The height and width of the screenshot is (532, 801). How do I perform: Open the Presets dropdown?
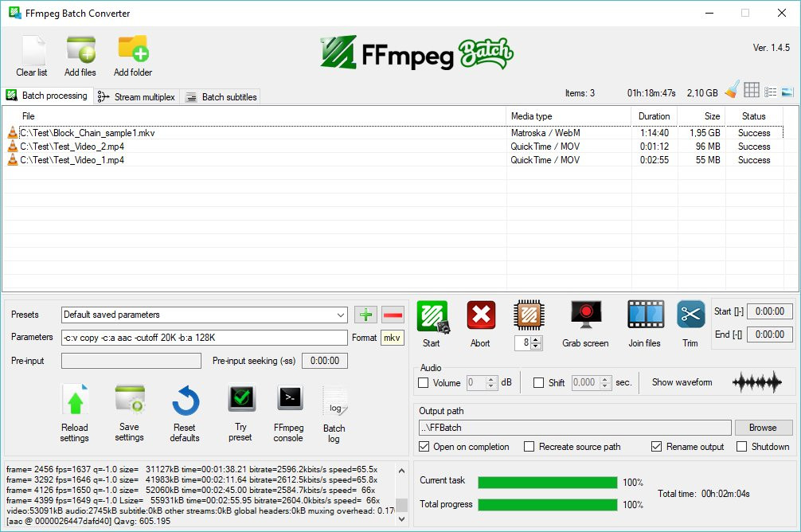pyautogui.click(x=341, y=315)
